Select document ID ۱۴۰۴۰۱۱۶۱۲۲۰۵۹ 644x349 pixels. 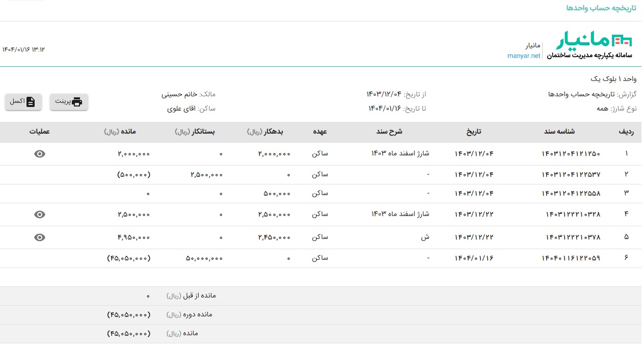[571, 258]
